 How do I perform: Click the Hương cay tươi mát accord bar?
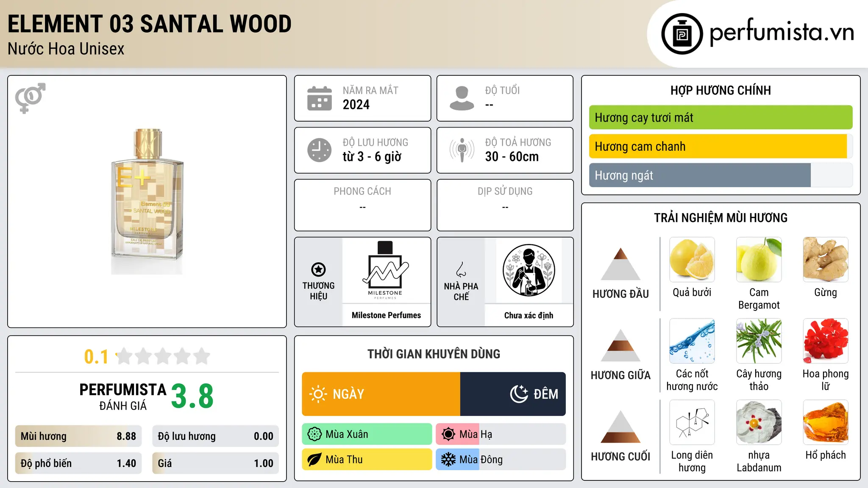pos(721,117)
